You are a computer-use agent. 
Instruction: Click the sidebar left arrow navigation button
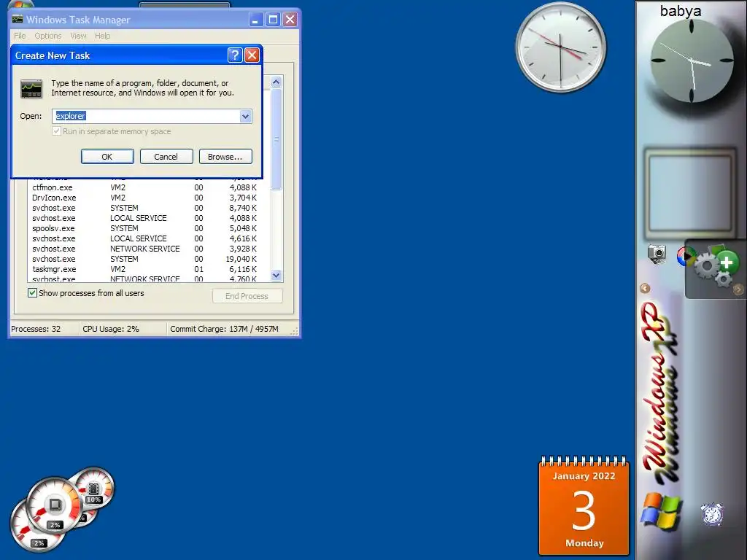point(645,288)
